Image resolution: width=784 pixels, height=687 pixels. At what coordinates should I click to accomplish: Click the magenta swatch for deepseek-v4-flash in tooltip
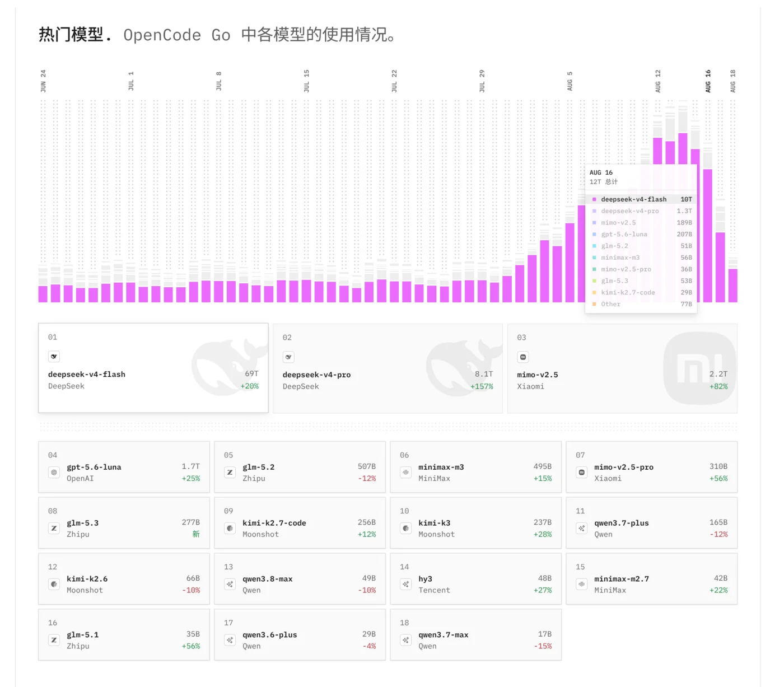594,199
